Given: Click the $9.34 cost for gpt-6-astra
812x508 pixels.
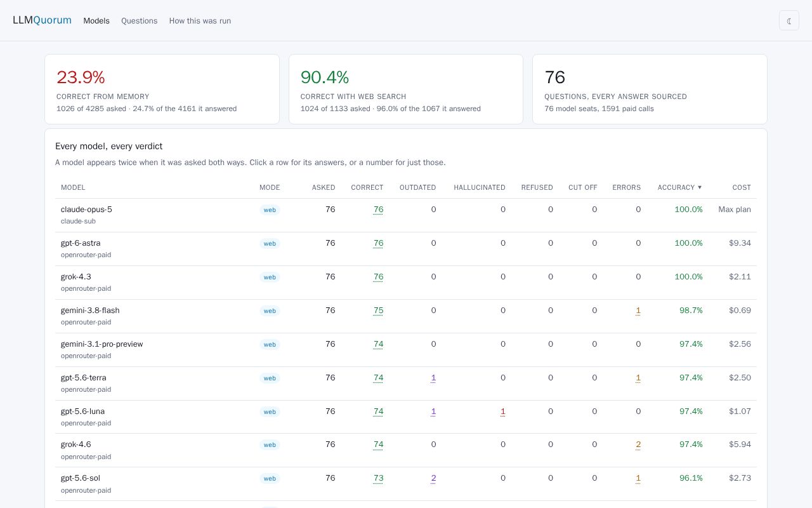Looking at the screenshot, I should tap(740, 243).
